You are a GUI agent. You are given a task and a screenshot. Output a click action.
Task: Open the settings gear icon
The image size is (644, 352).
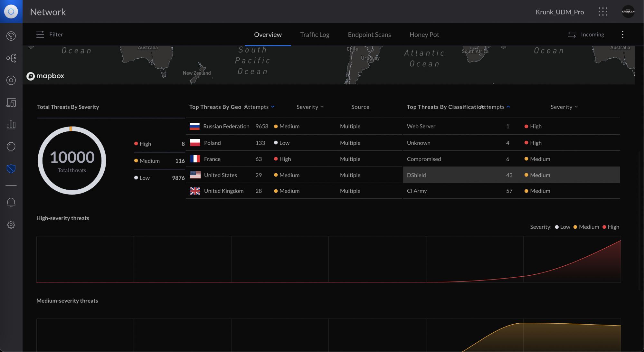tap(11, 224)
